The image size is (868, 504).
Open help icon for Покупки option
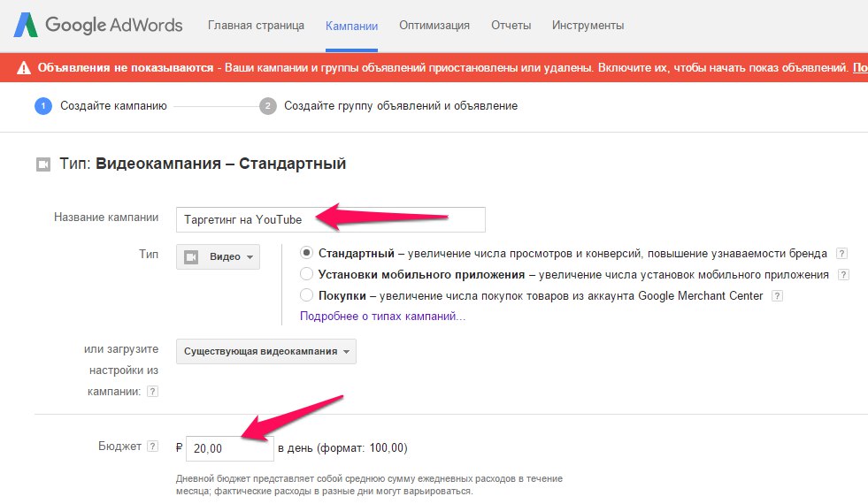click(777, 296)
